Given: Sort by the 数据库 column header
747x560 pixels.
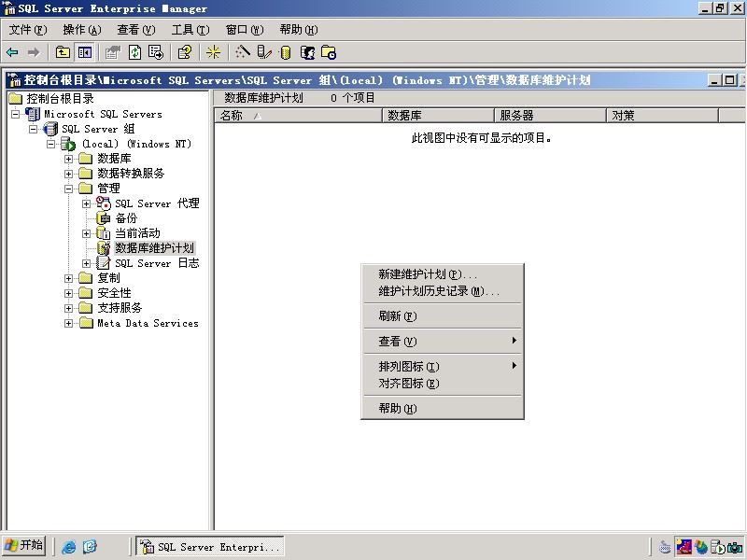Looking at the screenshot, I should click(438, 115).
